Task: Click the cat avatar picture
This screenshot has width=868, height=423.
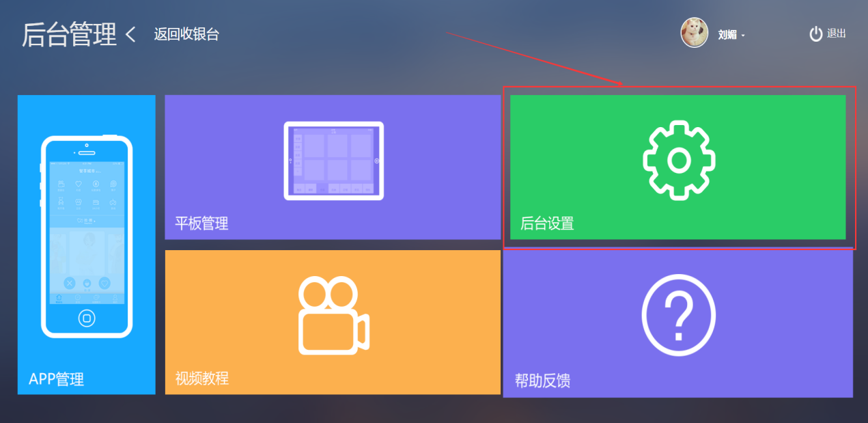Action: pos(694,33)
